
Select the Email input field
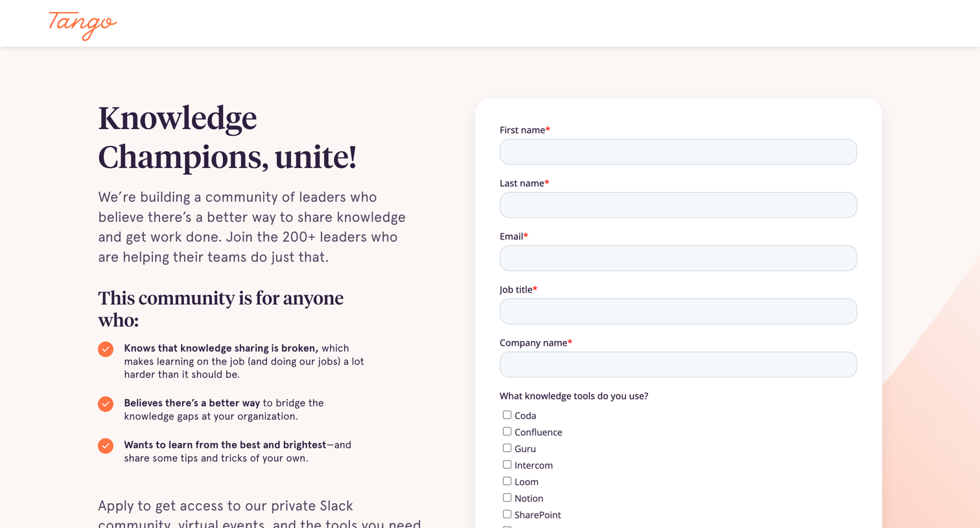[x=678, y=258]
